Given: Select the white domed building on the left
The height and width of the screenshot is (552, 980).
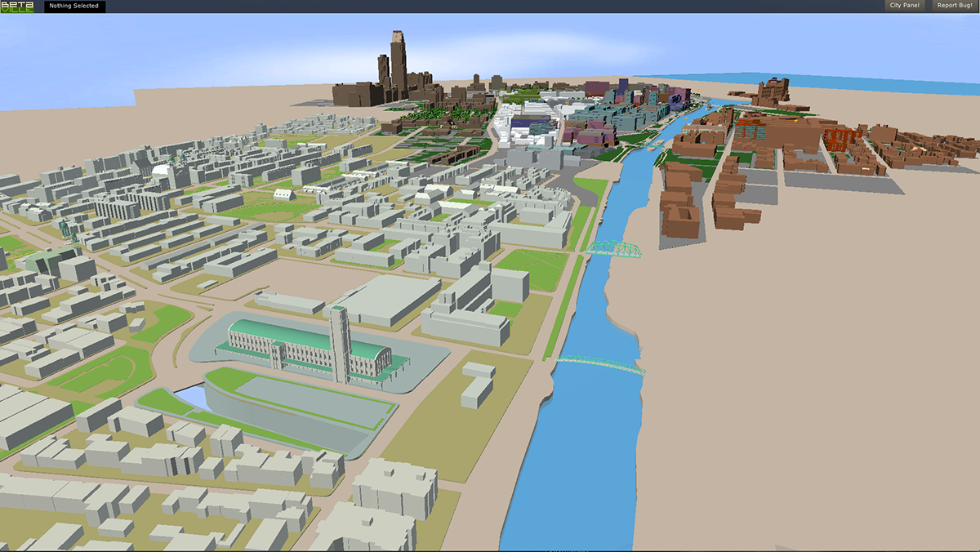Looking at the screenshot, I should click(x=163, y=174).
